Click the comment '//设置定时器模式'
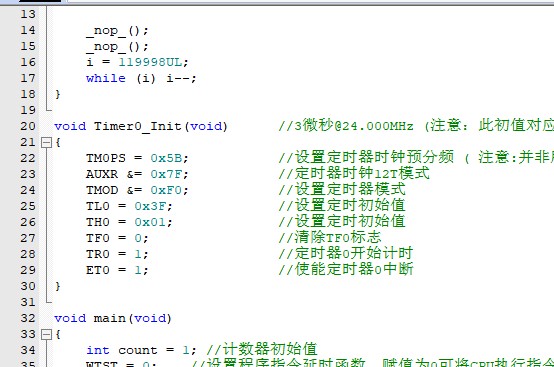554x367 pixels. coord(342,189)
